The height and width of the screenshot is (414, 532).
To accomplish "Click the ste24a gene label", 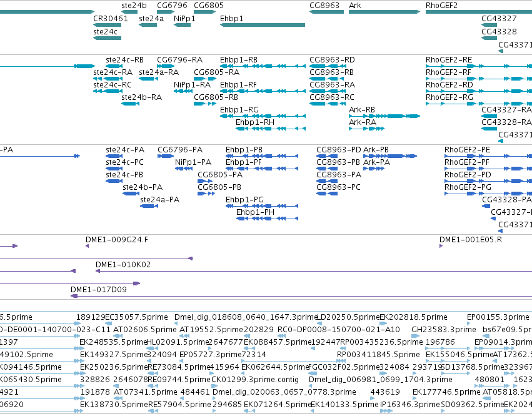I will (x=151, y=19).
